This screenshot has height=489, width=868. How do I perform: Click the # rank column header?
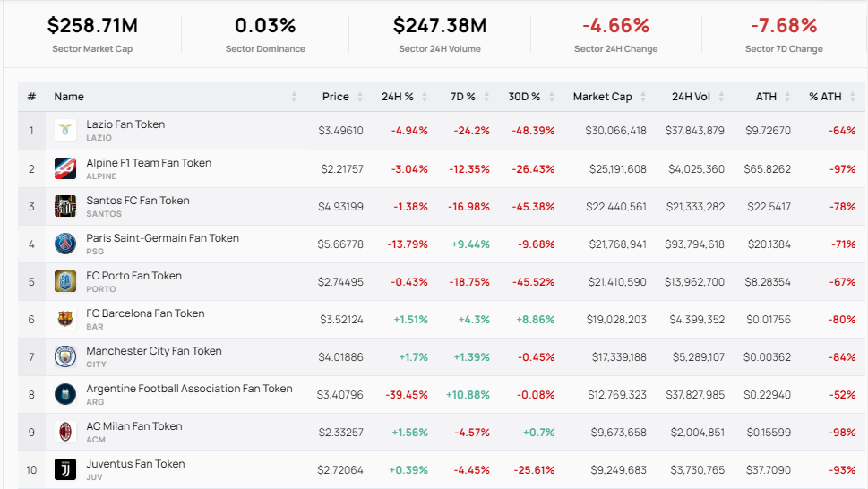(x=31, y=97)
